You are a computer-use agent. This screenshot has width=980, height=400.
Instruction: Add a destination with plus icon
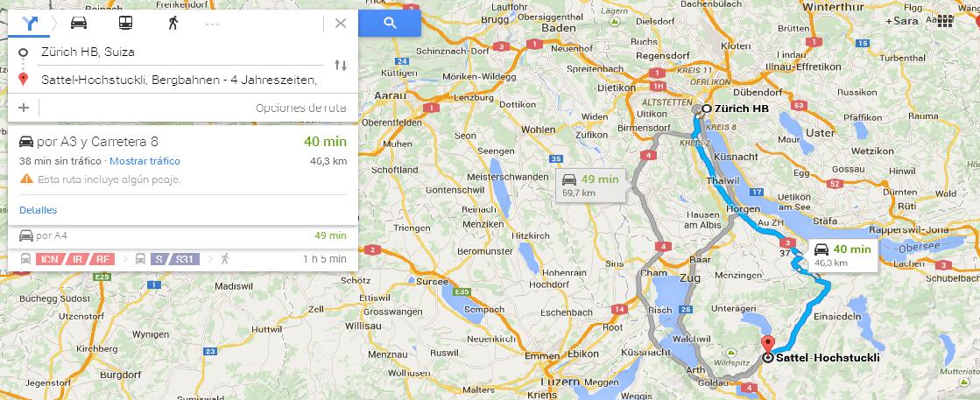24,108
